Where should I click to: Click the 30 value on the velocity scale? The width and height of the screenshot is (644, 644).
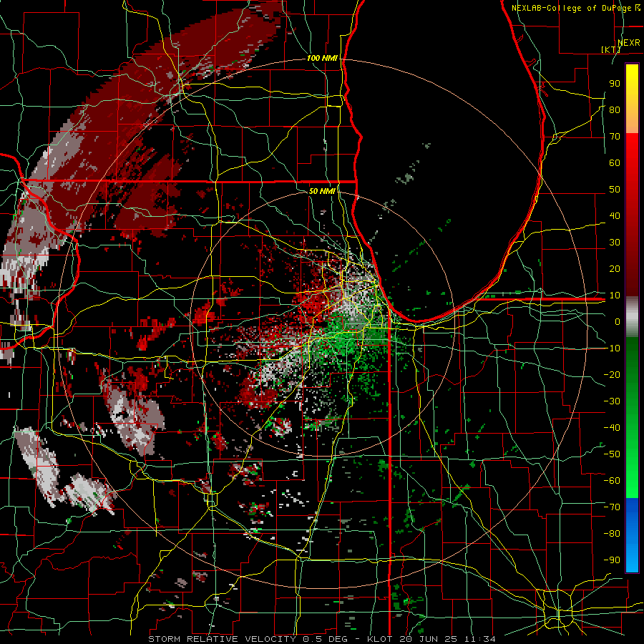[x=615, y=243]
